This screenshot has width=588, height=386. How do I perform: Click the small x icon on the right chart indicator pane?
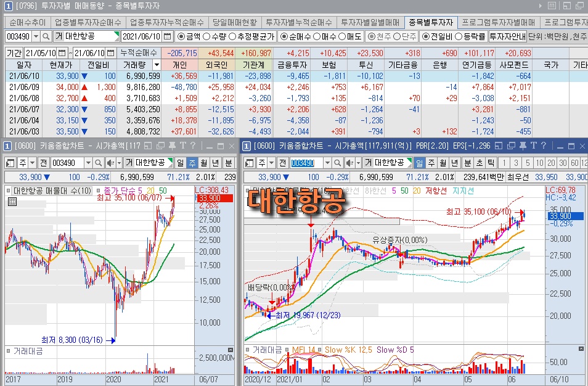(x=581, y=349)
